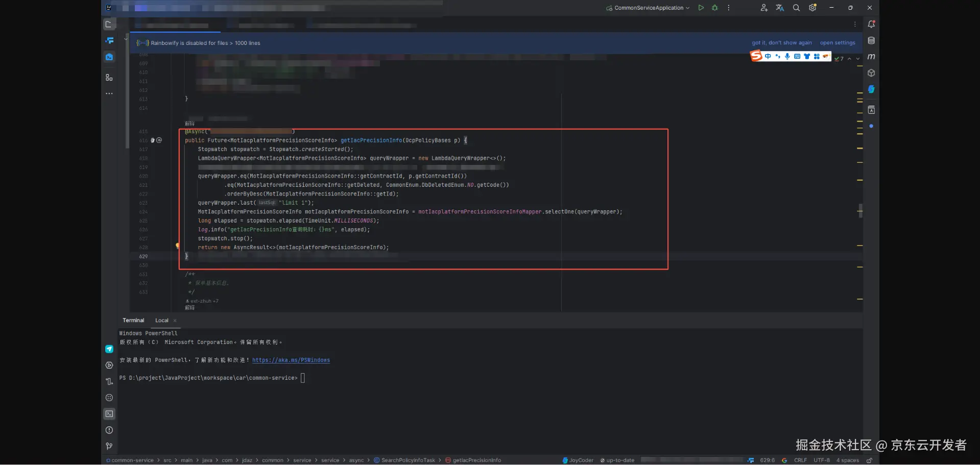Click the Sogou input method S logo
This screenshot has height=465, width=980.
756,56
